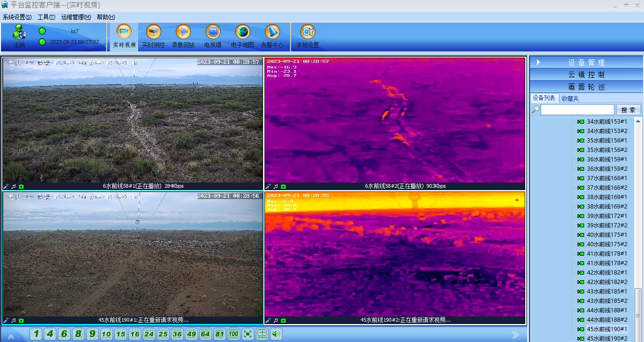Toggle microphone in 6水前线58#2 thermal pane
Screen dimensions: 644x342
click(268, 186)
